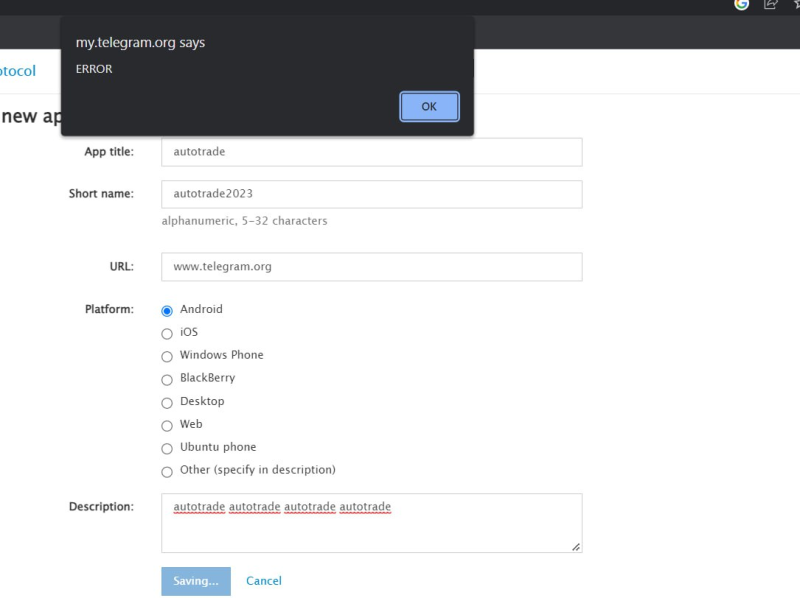Image resolution: width=800 pixels, height=598 pixels.
Task: Click the Saving... button
Action: (x=196, y=581)
